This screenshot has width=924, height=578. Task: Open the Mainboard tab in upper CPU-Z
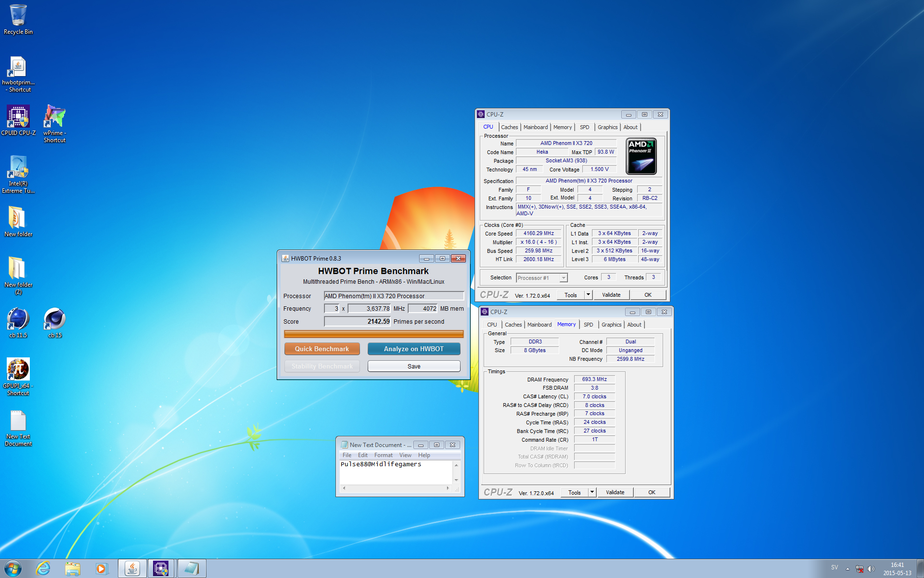click(536, 127)
